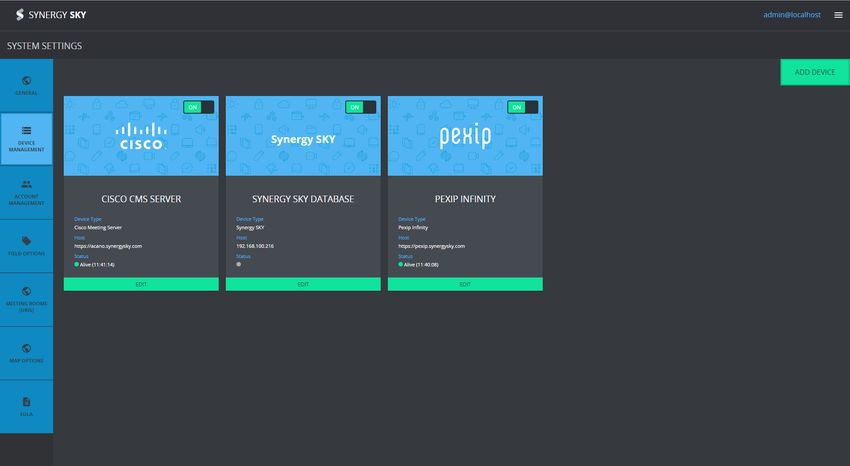850x466 pixels.
Task: Click host https://pexip.synergysky.com
Action: coord(432,246)
